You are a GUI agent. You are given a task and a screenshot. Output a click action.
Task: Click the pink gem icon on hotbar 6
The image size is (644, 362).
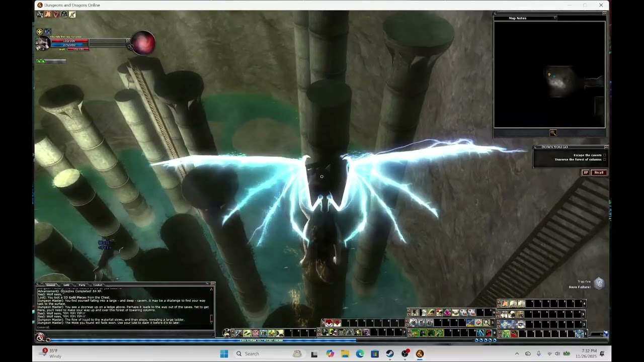point(447,312)
